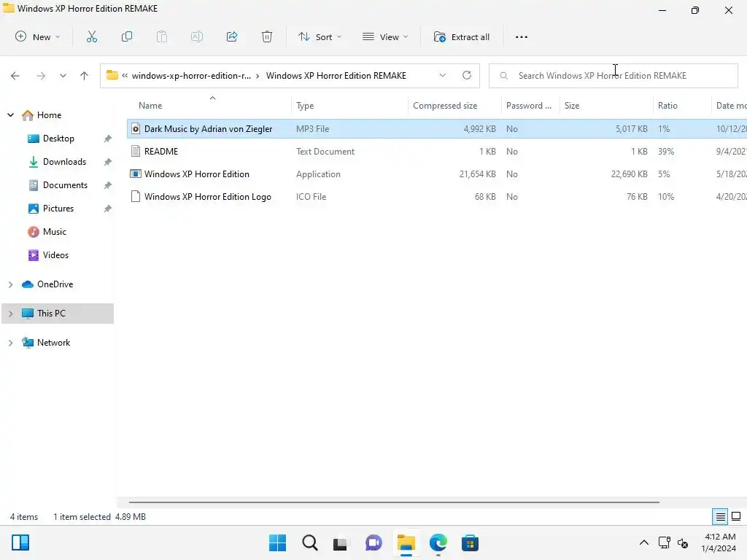Click the horizontal scrollbar

(394, 502)
